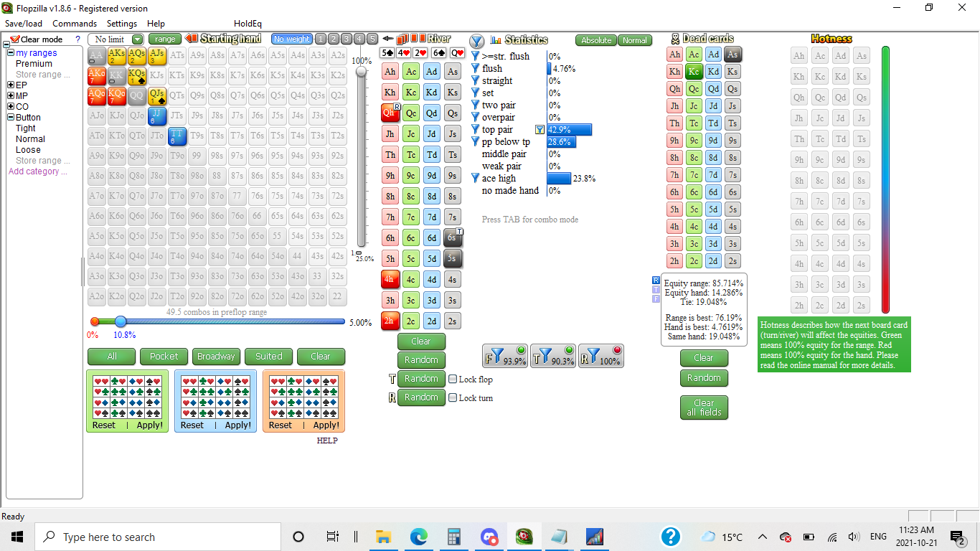Open the Save/load menu

[24, 24]
